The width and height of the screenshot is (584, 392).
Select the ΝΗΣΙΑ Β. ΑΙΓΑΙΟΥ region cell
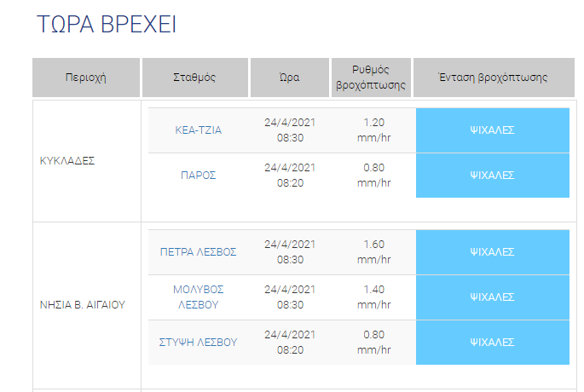pos(83,304)
